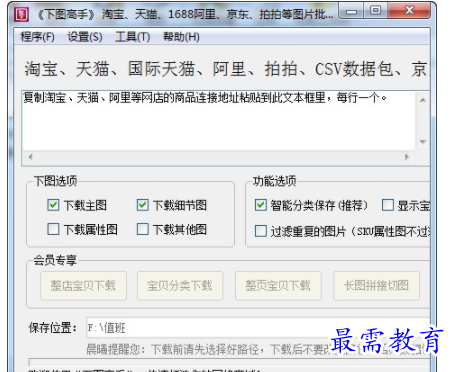Open the 帮助(H) menu
The image size is (452, 372).
coord(181,37)
